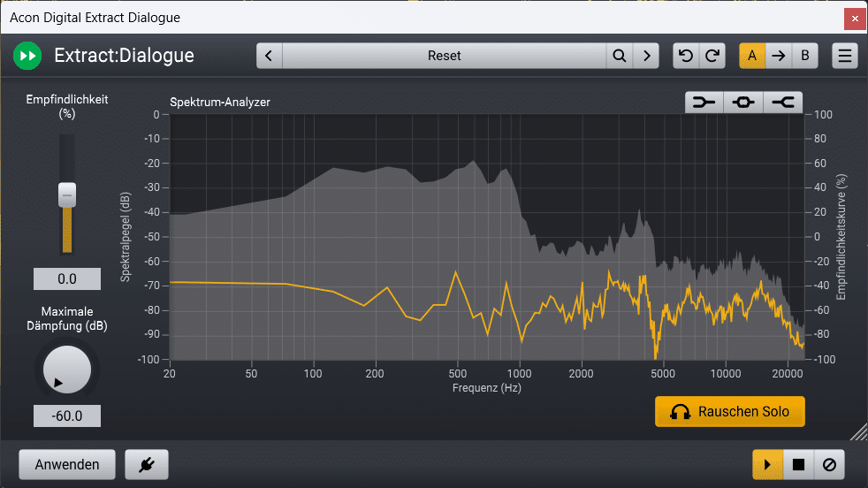Open the preset search magnifier
Image resolution: width=868 pixels, height=488 pixels.
pos(620,56)
